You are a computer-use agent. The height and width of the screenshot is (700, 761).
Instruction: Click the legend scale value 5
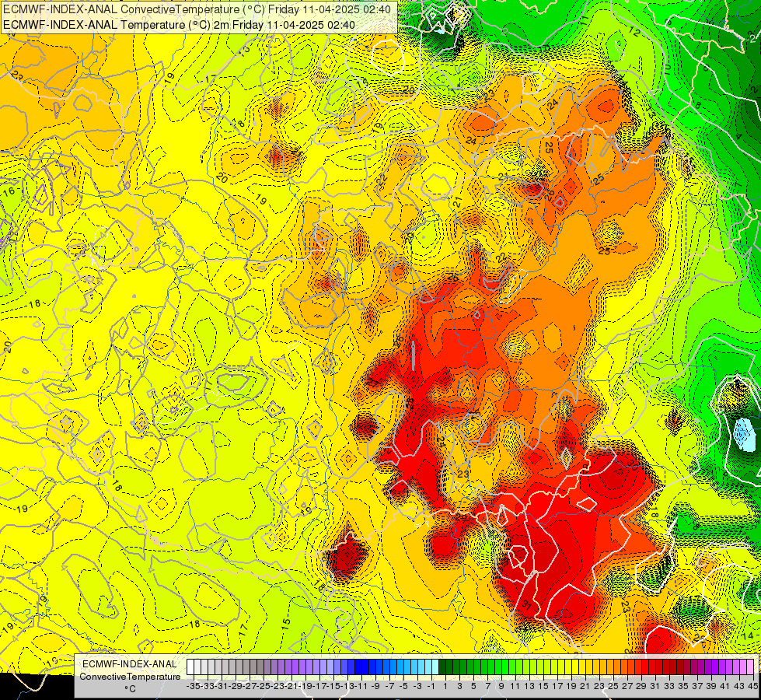tap(473, 687)
